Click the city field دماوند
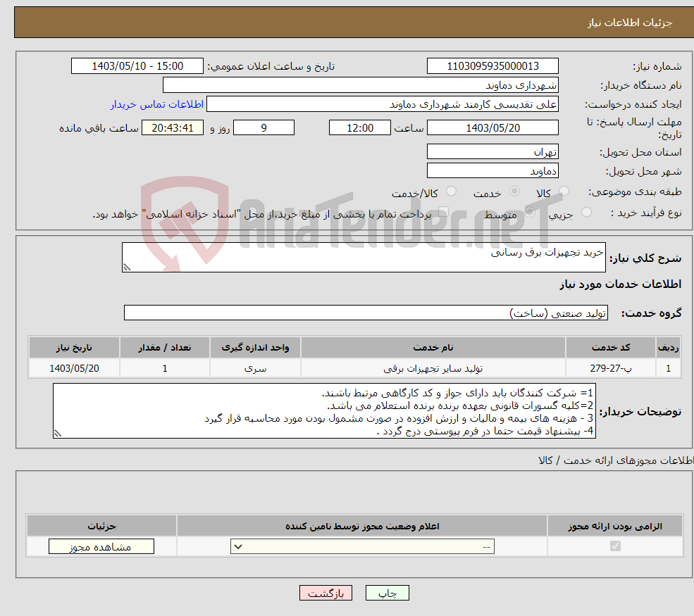 [x=492, y=170]
